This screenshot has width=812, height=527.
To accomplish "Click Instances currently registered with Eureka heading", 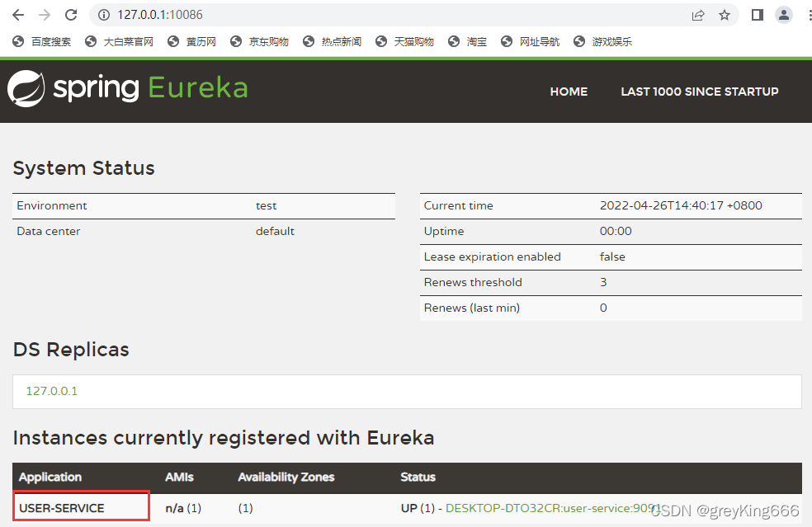I will (x=224, y=438).
